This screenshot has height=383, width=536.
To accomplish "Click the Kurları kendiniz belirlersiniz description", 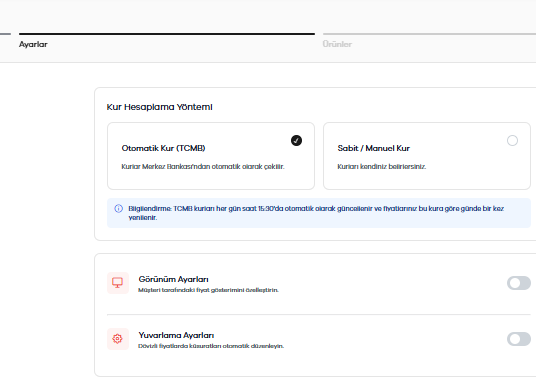I will coord(382,167).
